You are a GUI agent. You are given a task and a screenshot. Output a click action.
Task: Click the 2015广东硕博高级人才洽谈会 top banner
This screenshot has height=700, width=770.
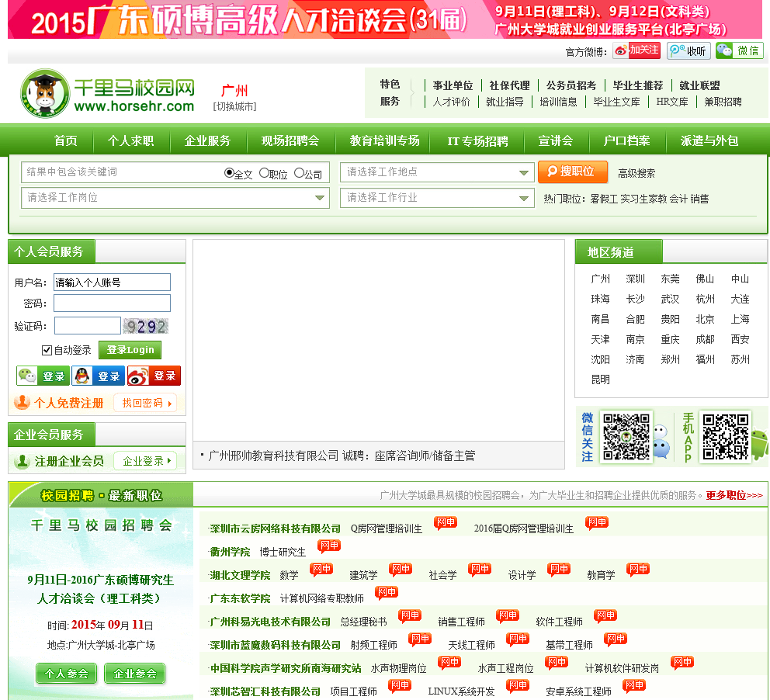(385, 19)
